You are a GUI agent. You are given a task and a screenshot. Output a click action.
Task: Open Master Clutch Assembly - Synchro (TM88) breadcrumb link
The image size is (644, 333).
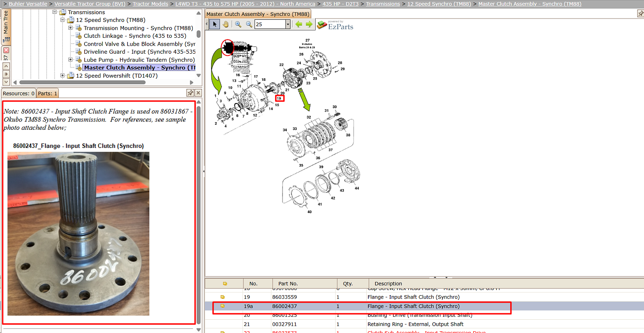530,4
